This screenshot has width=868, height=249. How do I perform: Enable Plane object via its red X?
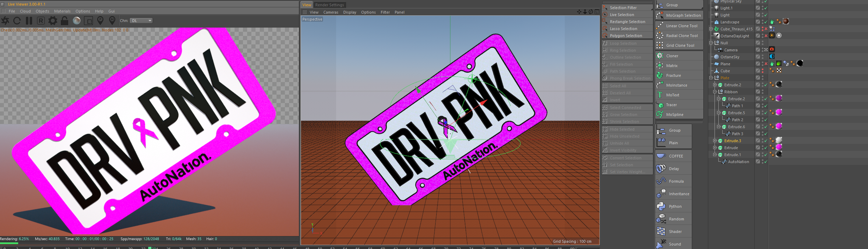click(766, 64)
